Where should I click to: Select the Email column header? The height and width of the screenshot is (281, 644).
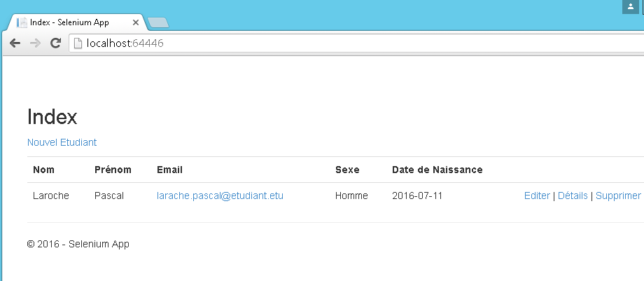170,170
